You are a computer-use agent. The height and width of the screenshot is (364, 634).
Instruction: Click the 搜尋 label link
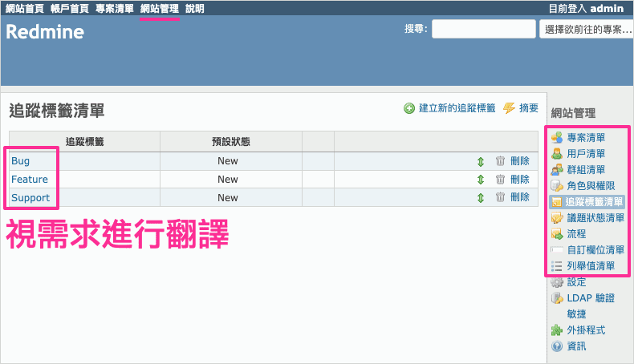coord(415,29)
